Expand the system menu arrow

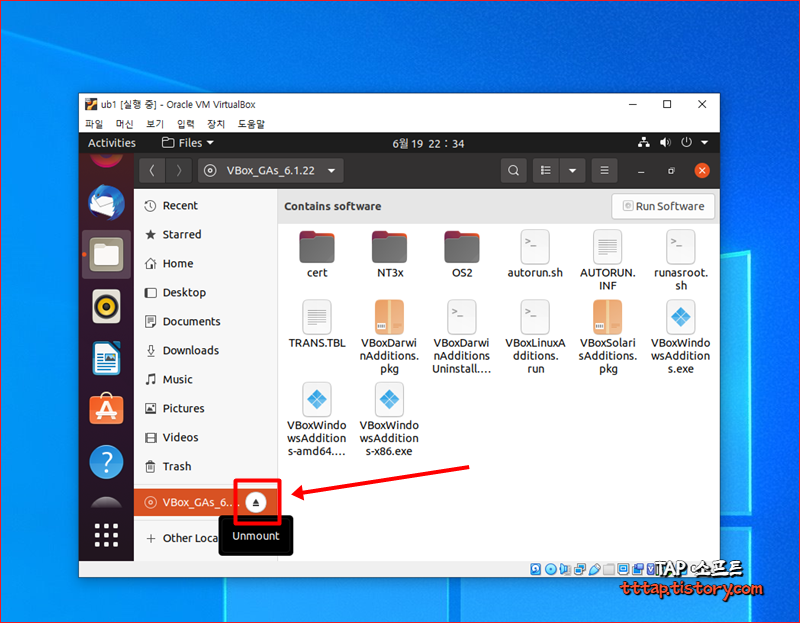tap(705, 143)
